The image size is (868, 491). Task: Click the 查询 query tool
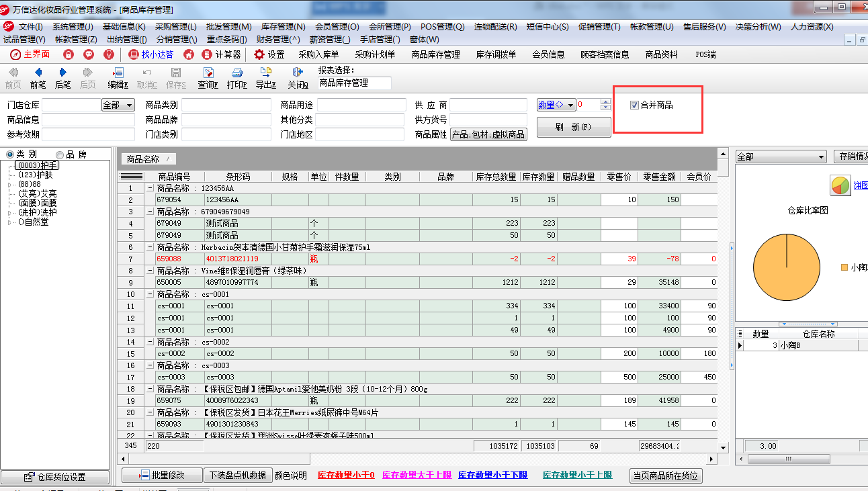pos(208,78)
